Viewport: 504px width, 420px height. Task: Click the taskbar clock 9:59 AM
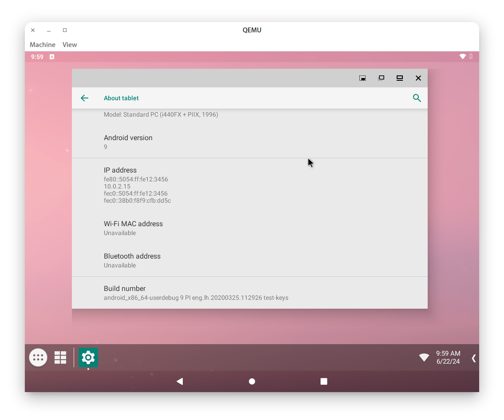[448, 353]
